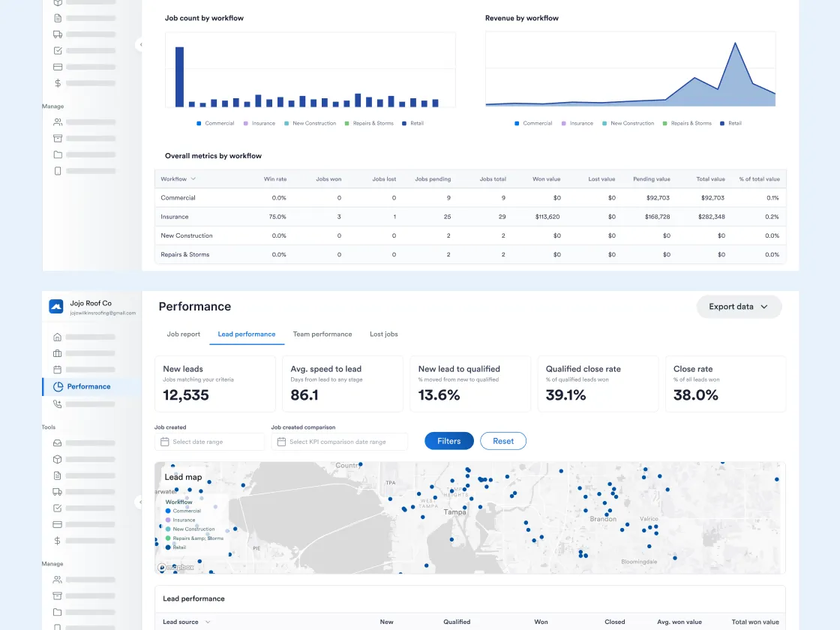The image size is (840, 630).
Task: Click the Filters button
Action: click(x=449, y=441)
